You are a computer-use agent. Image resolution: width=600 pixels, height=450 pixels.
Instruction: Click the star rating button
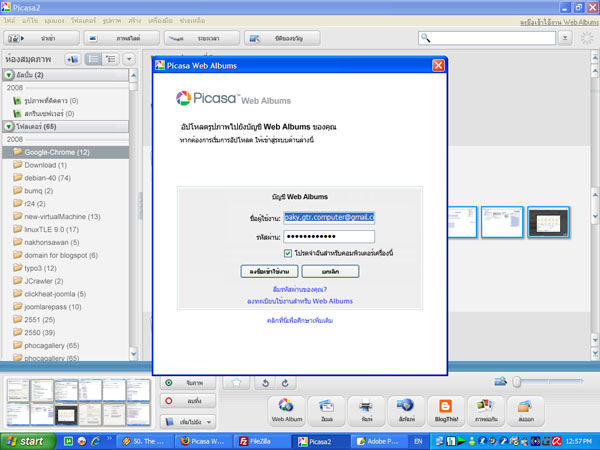click(x=236, y=383)
